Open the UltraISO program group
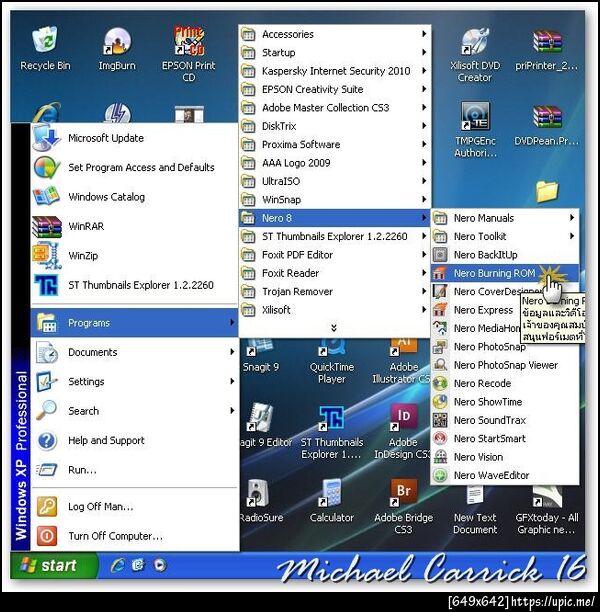 [335, 181]
